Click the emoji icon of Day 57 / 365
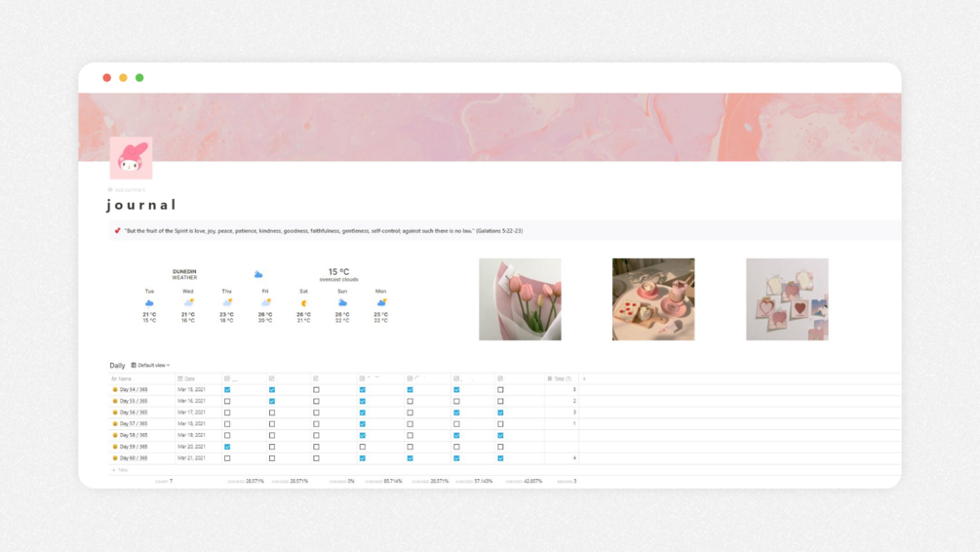The image size is (980, 552). coord(115,424)
